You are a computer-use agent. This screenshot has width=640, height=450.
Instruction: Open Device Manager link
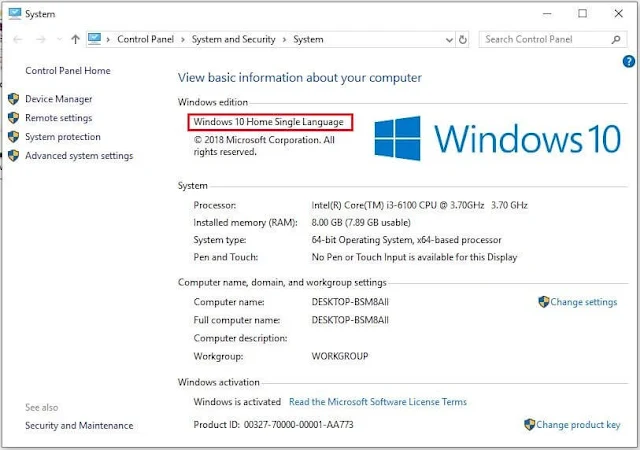(59, 99)
